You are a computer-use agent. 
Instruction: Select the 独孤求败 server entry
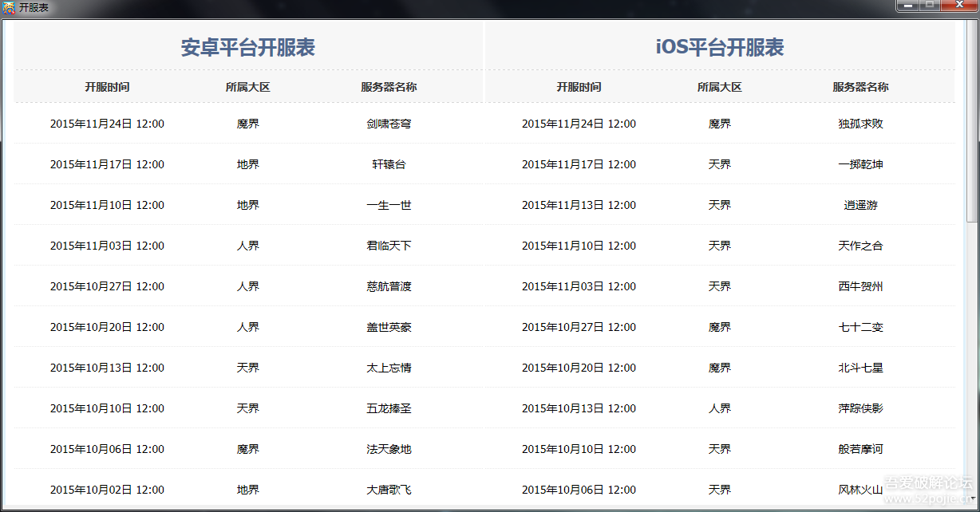tap(860, 124)
